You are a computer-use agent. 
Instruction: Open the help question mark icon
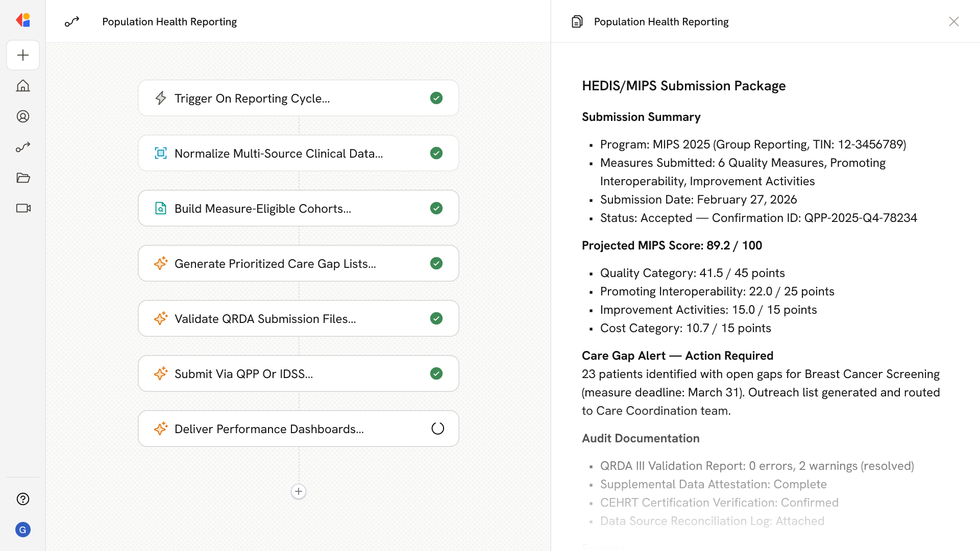pyautogui.click(x=23, y=499)
